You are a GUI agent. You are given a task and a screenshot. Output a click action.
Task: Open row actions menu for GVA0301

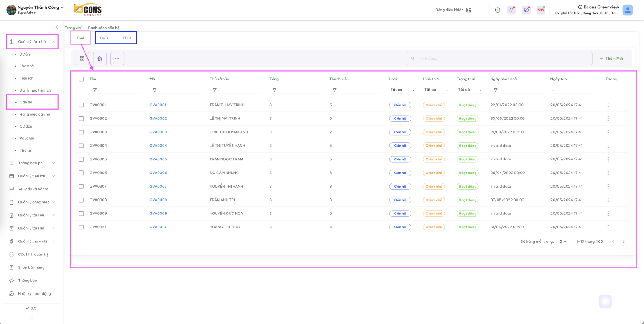click(608, 105)
